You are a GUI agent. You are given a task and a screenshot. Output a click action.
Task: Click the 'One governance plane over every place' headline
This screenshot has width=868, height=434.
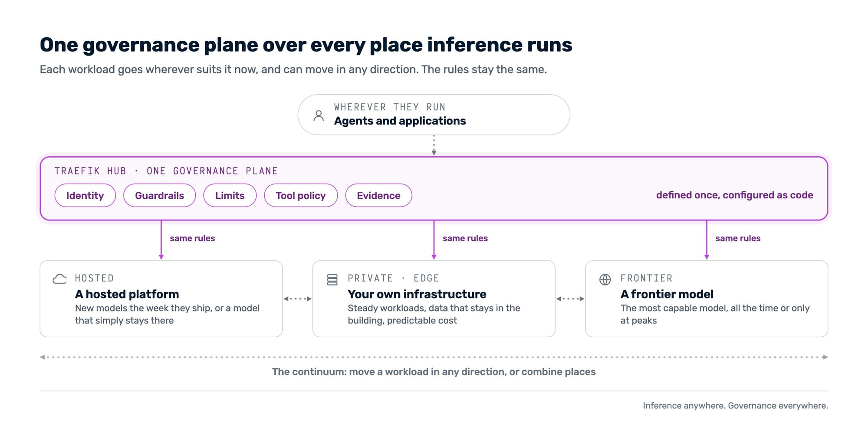[306, 45]
